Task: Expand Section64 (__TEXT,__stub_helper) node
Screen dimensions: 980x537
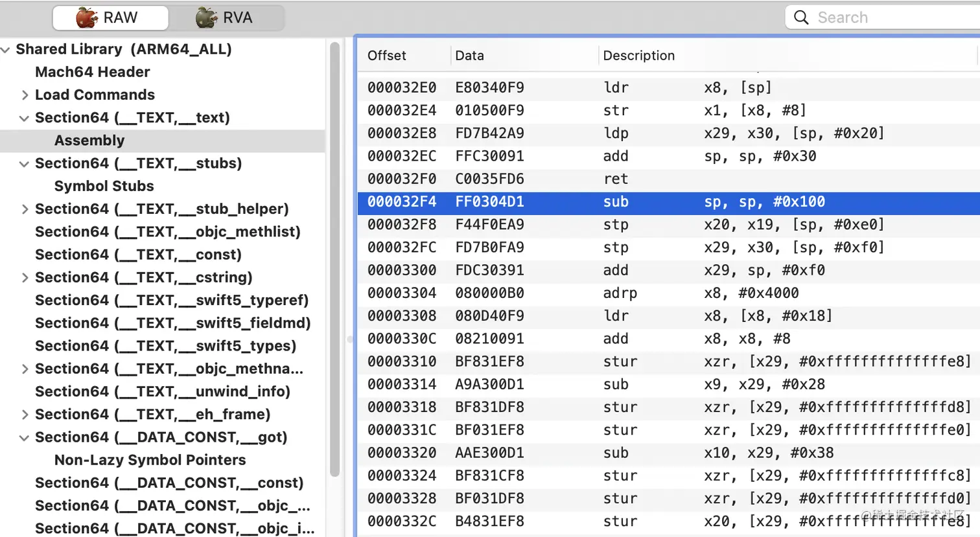Action: pyautogui.click(x=25, y=209)
